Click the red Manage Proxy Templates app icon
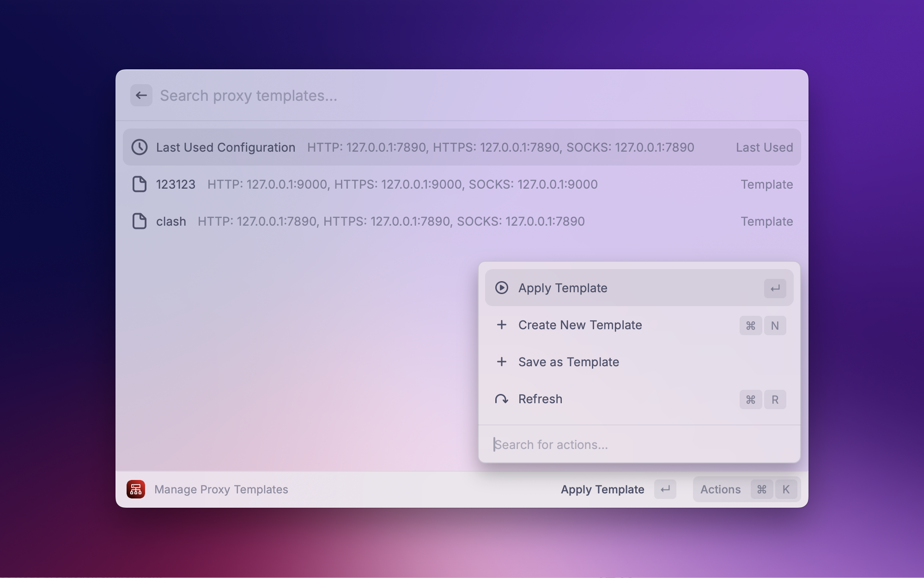The image size is (924, 578). [136, 489]
